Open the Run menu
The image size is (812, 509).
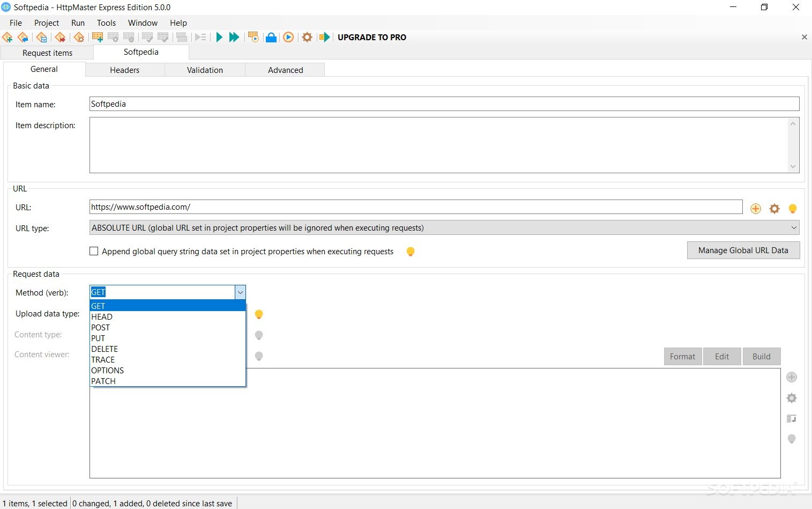pos(78,23)
